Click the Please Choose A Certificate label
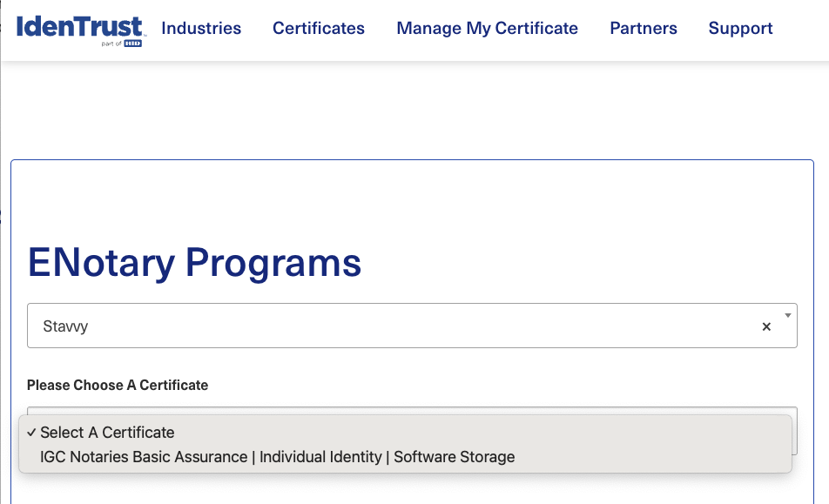The width and height of the screenshot is (829, 504). pos(118,385)
